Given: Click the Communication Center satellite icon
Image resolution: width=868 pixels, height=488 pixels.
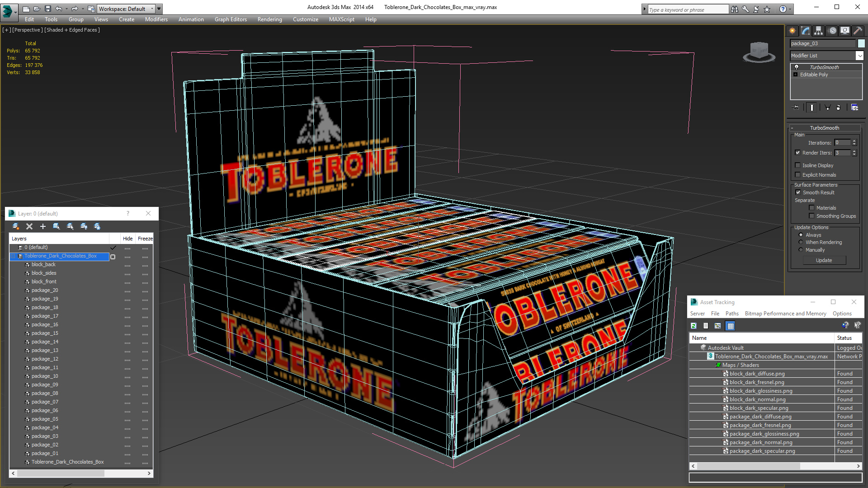Looking at the screenshot, I should pos(756,9).
